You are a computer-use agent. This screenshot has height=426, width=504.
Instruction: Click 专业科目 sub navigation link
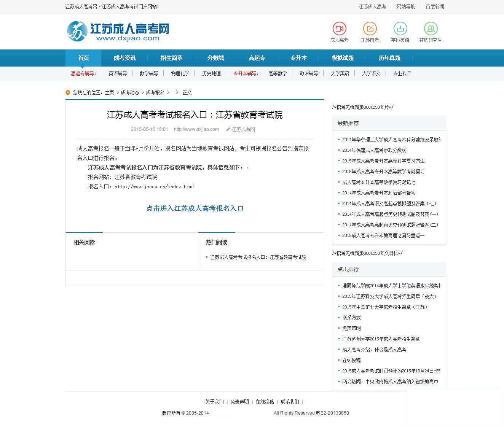[x=402, y=73]
